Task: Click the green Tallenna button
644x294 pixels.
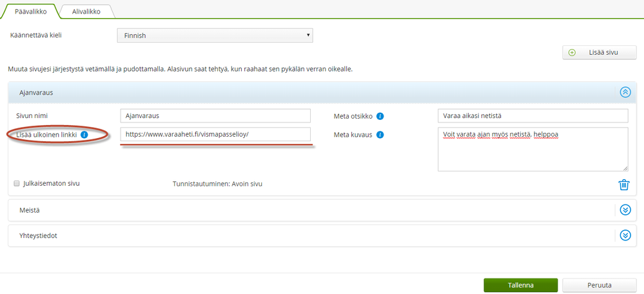Action: tap(520, 285)
